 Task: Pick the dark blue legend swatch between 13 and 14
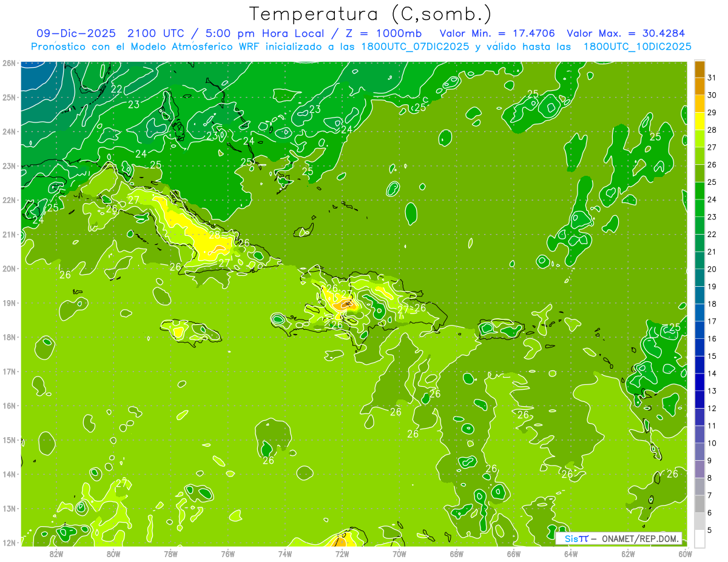click(x=699, y=382)
